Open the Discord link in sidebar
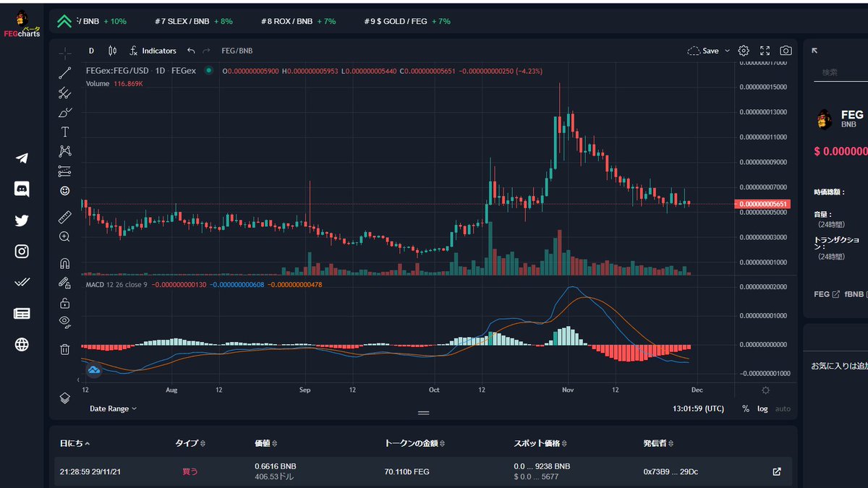 22,189
